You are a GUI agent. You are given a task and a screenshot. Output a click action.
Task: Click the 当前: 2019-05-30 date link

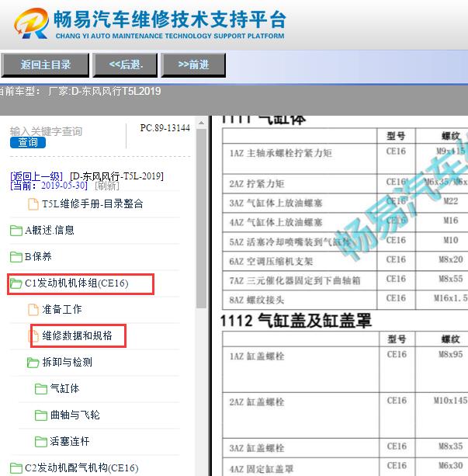coord(49,186)
